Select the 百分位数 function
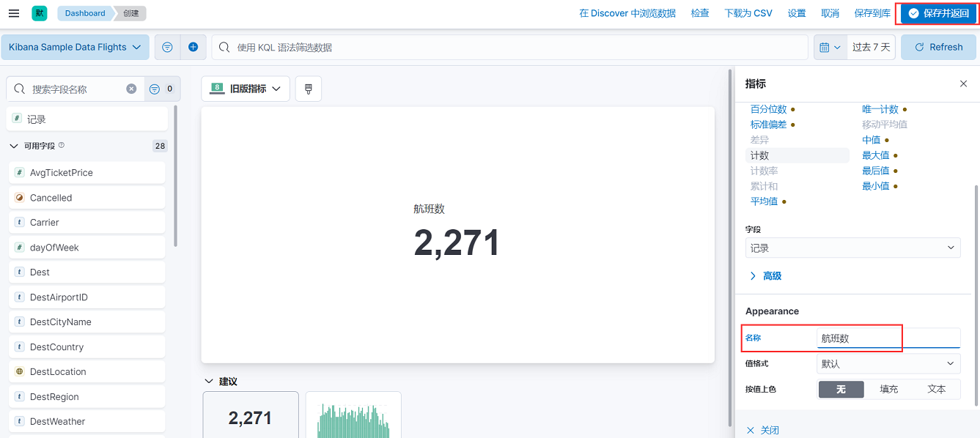 coord(768,109)
